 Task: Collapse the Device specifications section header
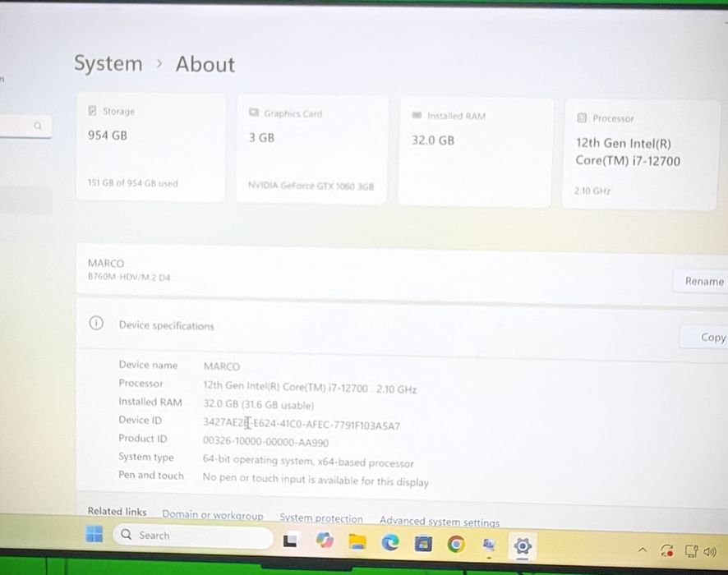tap(402, 329)
